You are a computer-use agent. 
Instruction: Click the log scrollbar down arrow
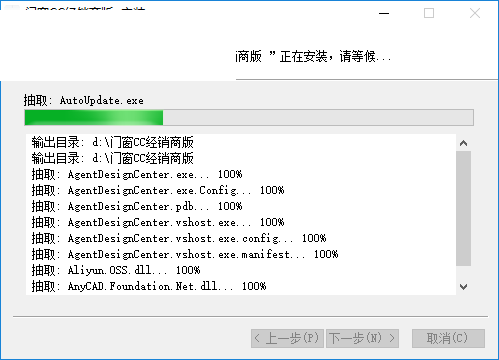[x=463, y=287]
